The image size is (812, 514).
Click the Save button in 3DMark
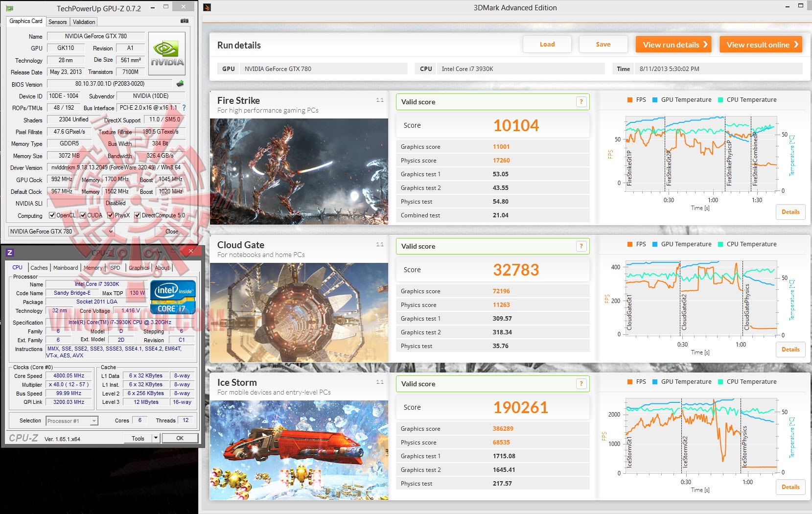click(x=603, y=45)
